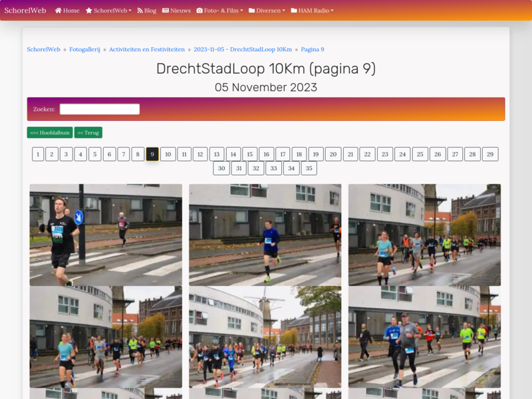This screenshot has width=532, height=399.
Task: Go to page 8
Action: [x=138, y=154]
